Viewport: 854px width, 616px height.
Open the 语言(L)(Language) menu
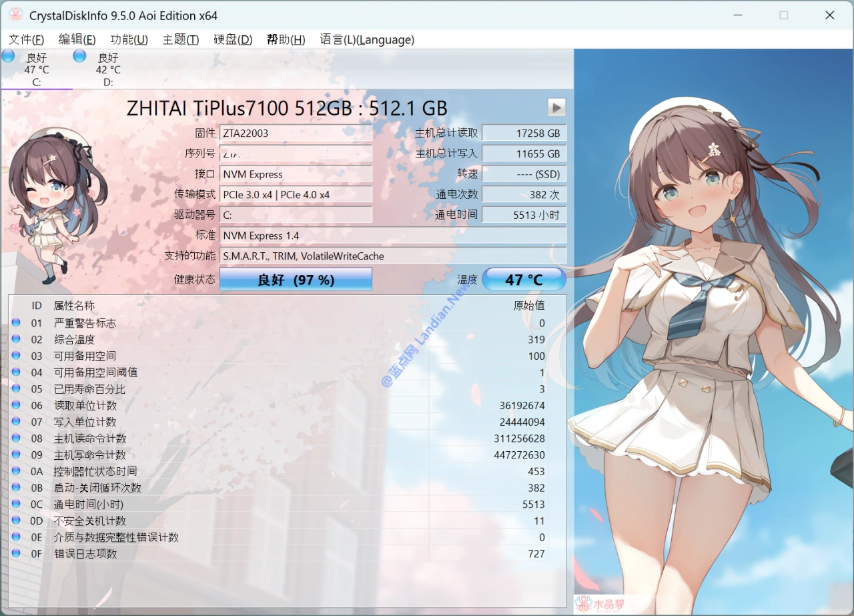(367, 39)
